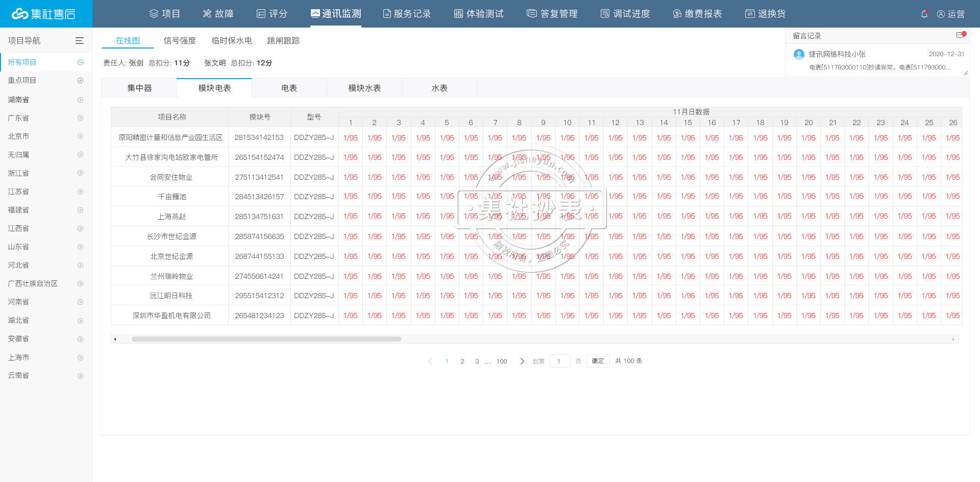This screenshot has width=980, height=482.
Task: Expand the 广东省 province node
Action: [x=80, y=118]
